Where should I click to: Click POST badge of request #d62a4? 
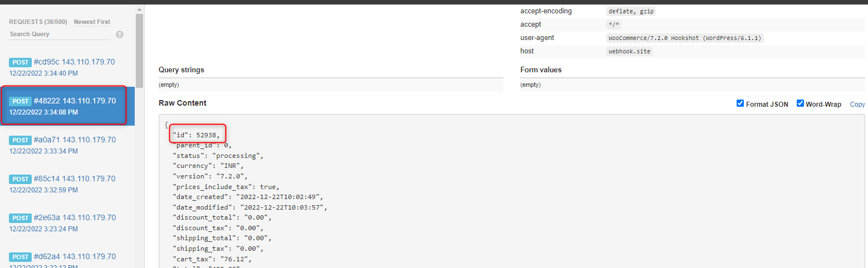21,257
